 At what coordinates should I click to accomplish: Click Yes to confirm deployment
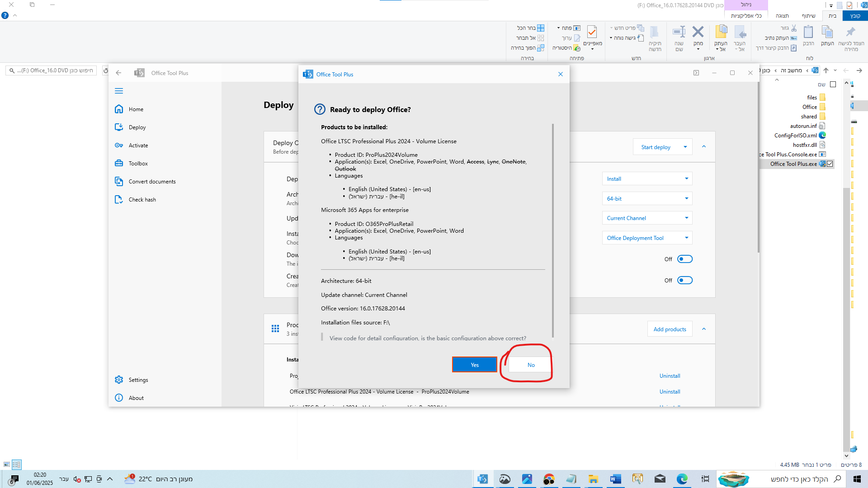[x=475, y=365]
